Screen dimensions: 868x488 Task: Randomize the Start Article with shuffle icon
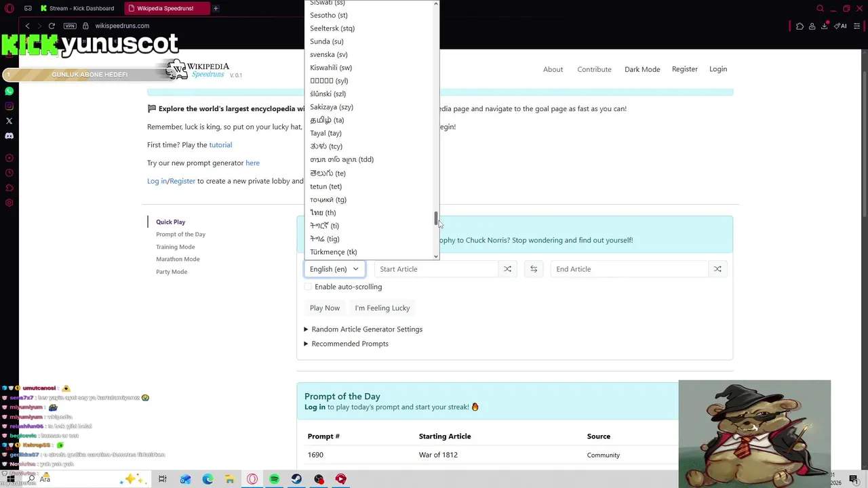[507, 269]
